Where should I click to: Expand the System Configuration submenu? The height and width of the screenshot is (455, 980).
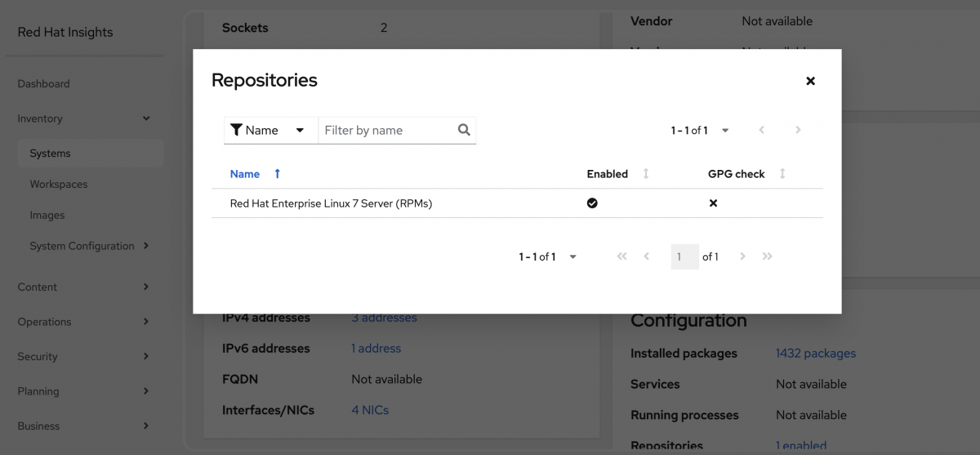coord(146,246)
